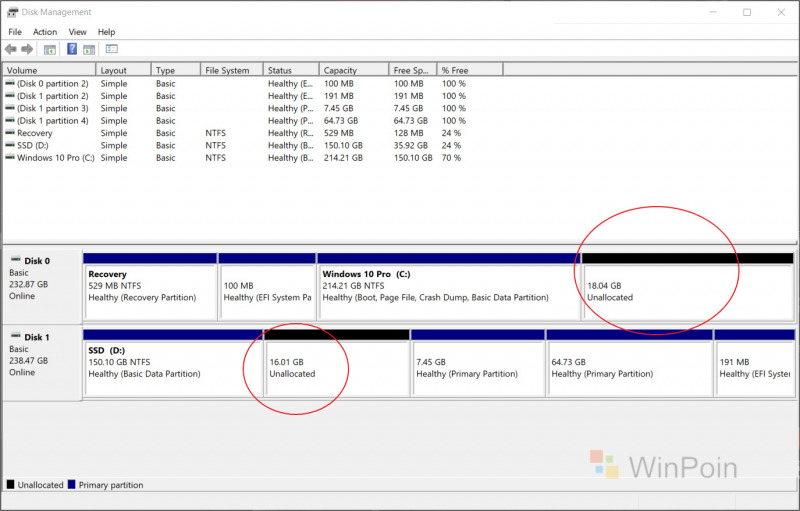
Task: Click the drive icon beside Recovery volume row
Action: (x=10, y=133)
